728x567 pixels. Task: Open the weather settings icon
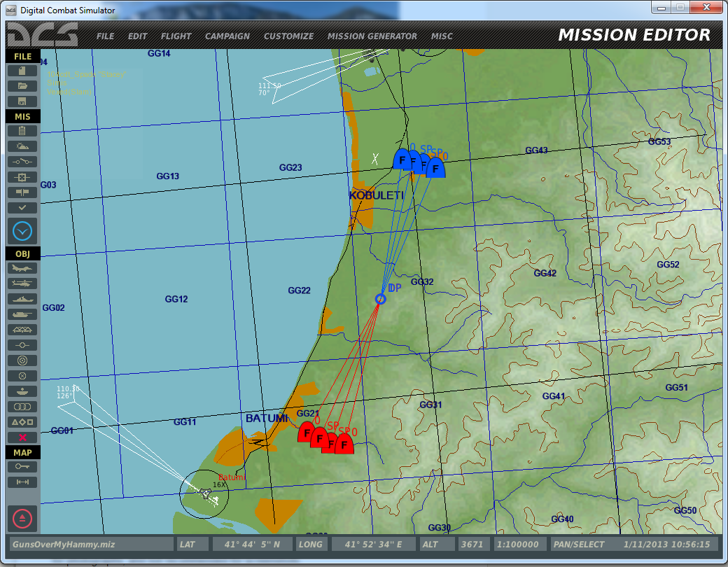(22, 146)
